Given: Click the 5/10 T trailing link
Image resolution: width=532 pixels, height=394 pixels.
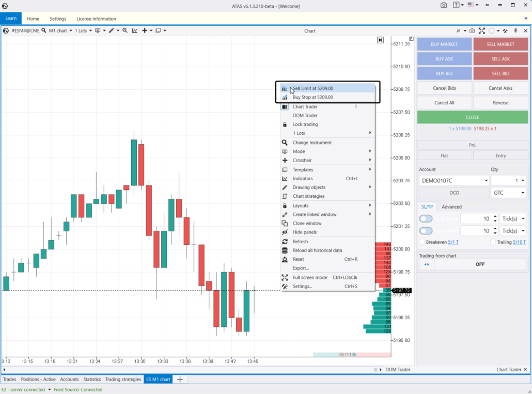Looking at the screenshot, I should pyautogui.click(x=519, y=242).
